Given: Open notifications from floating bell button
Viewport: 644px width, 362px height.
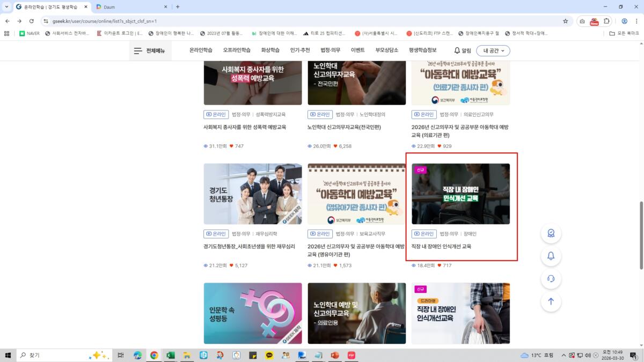Looking at the screenshot, I should coord(551,256).
